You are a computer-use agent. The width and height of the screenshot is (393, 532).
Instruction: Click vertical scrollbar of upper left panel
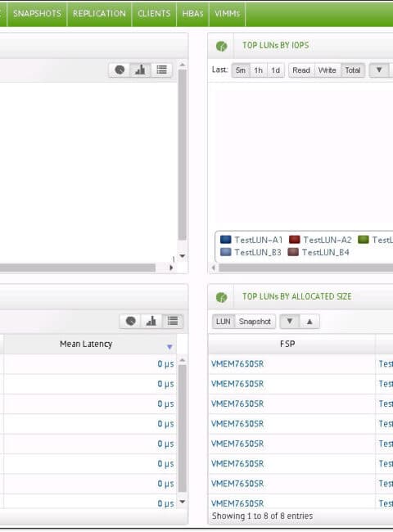(183, 155)
